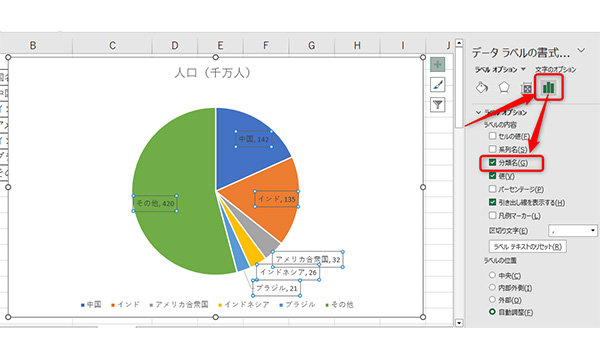
Task: Select the Effects pentagon icon
Action: click(x=504, y=88)
